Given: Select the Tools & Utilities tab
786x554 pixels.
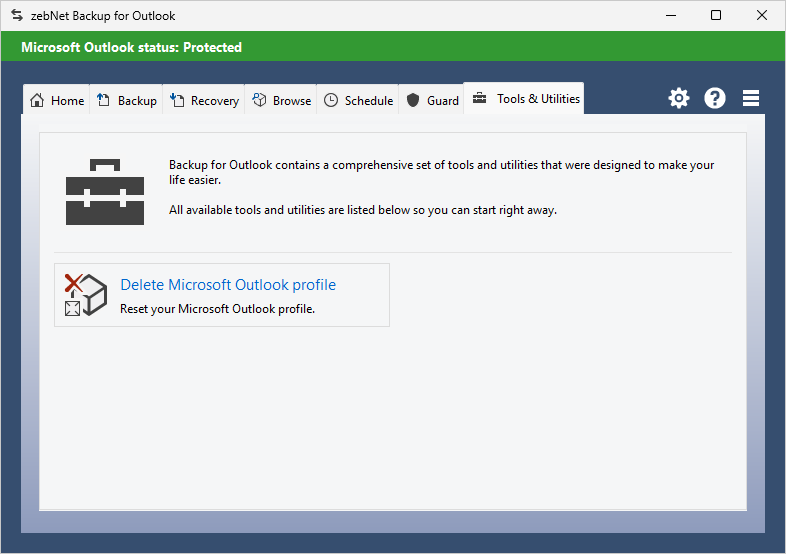Looking at the screenshot, I should [x=524, y=99].
